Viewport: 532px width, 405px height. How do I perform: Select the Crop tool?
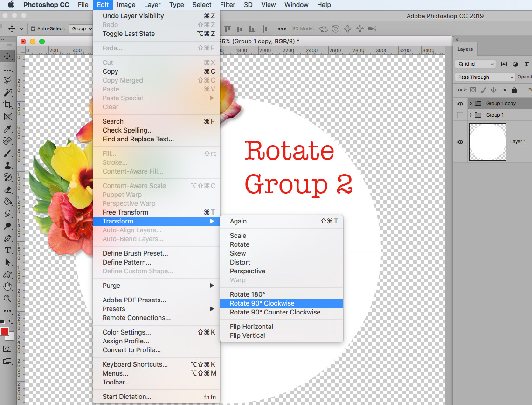7,105
